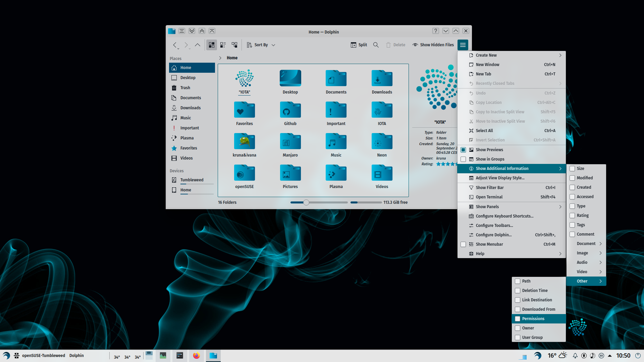Open the hamburger menu button
644x362 pixels.
pos(463,45)
